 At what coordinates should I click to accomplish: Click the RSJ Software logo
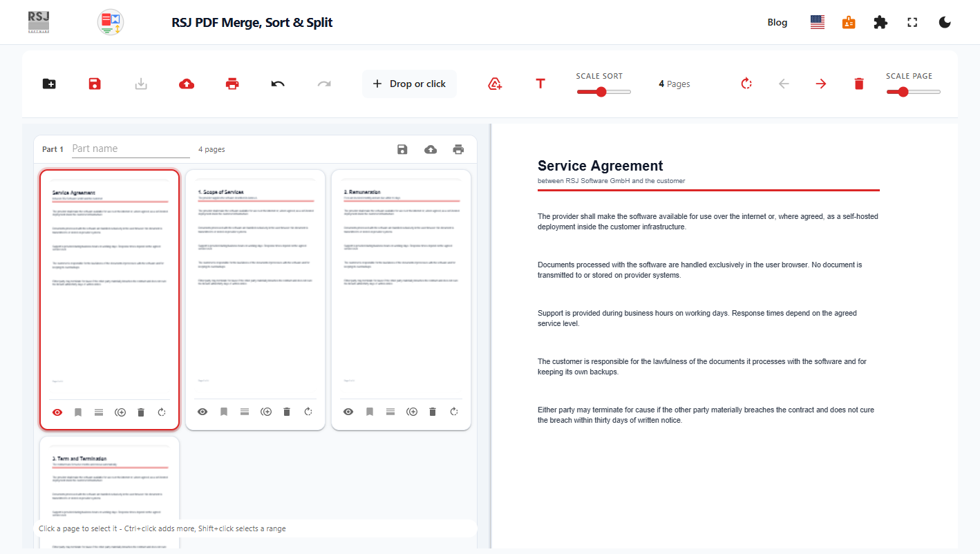(x=39, y=22)
